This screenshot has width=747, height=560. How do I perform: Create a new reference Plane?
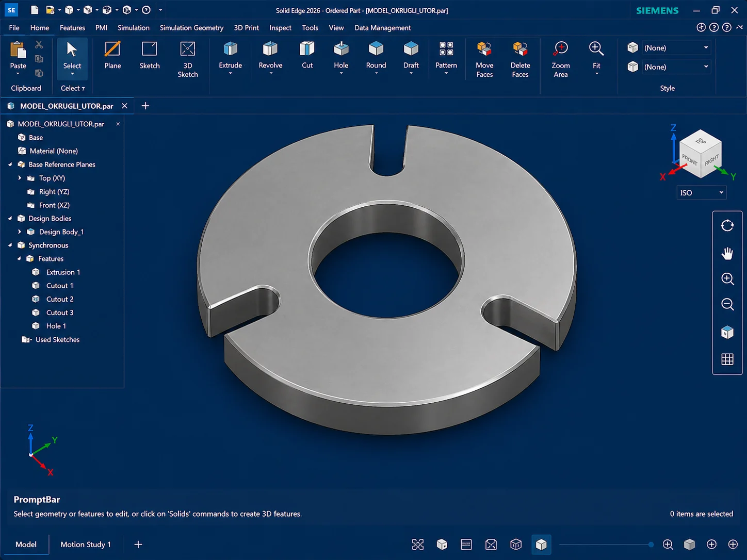click(x=112, y=55)
